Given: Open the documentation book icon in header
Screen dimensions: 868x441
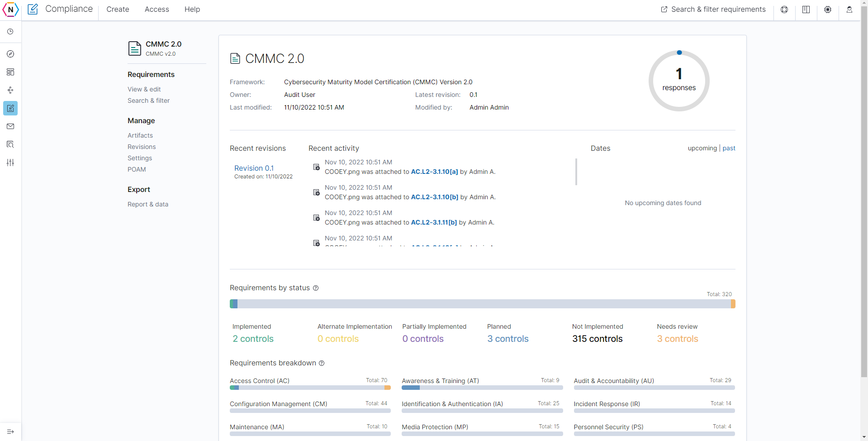Looking at the screenshot, I should [x=806, y=10].
